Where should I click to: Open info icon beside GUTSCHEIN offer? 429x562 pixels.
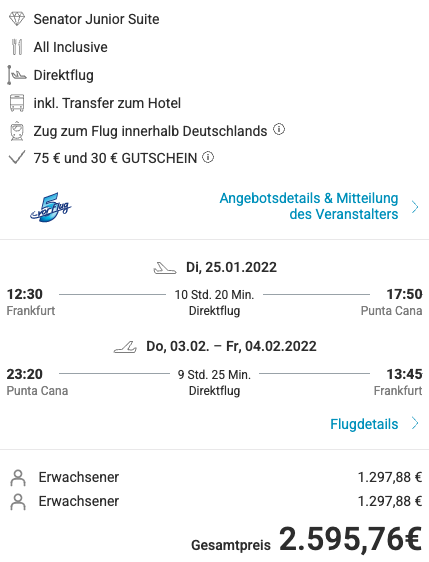tap(208, 157)
